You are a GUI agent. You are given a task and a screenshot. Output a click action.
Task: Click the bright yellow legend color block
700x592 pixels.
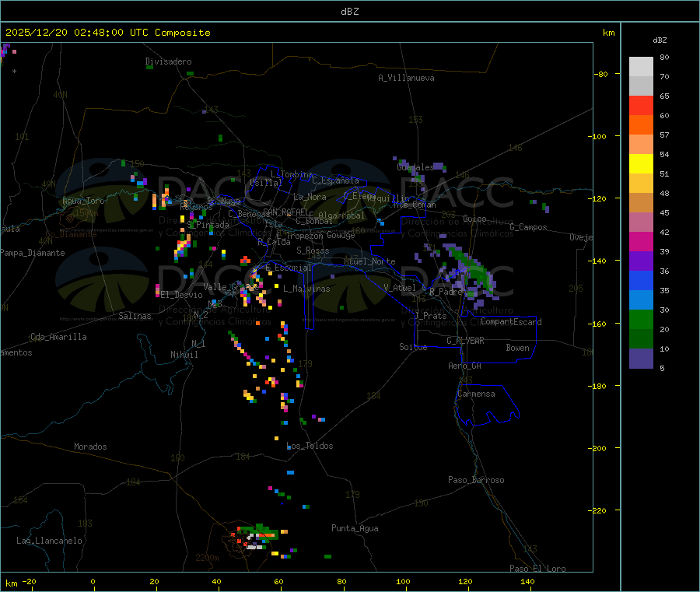pyautogui.click(x=641, y=163)
